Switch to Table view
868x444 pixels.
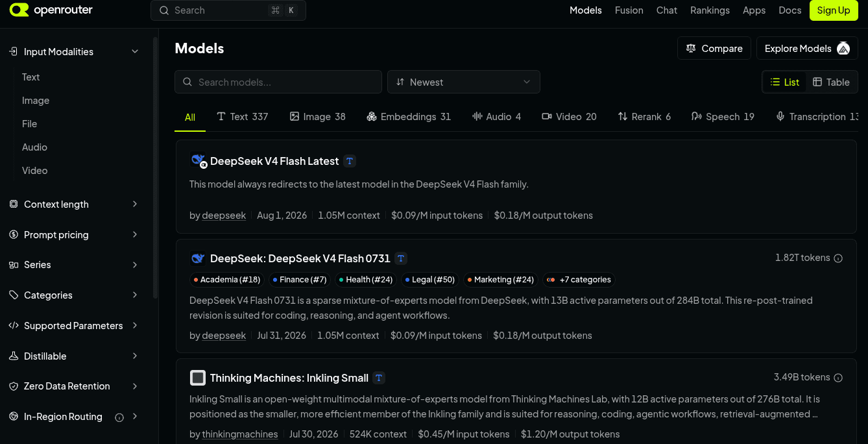831,82
